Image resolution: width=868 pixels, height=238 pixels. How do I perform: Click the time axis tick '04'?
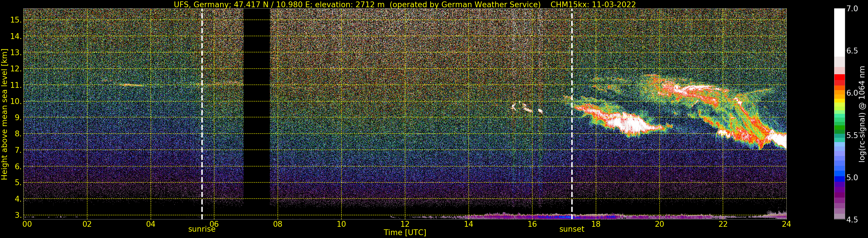[x=151, y=224]
